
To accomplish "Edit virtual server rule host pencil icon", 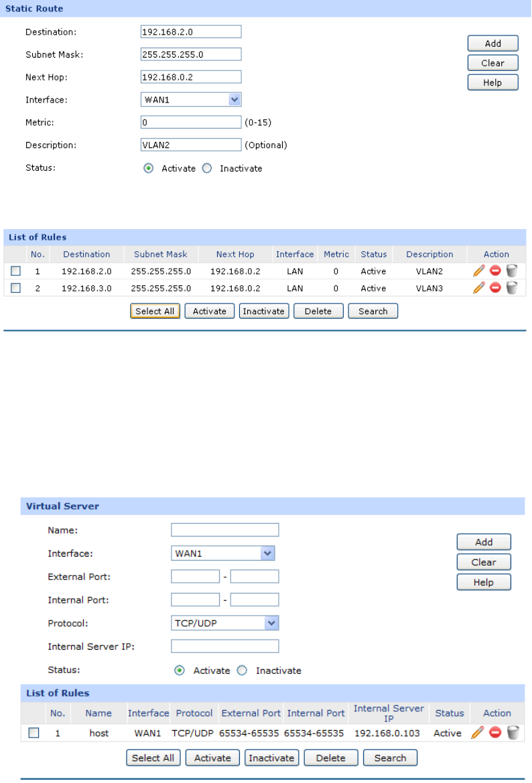I will tap(478, 733).
